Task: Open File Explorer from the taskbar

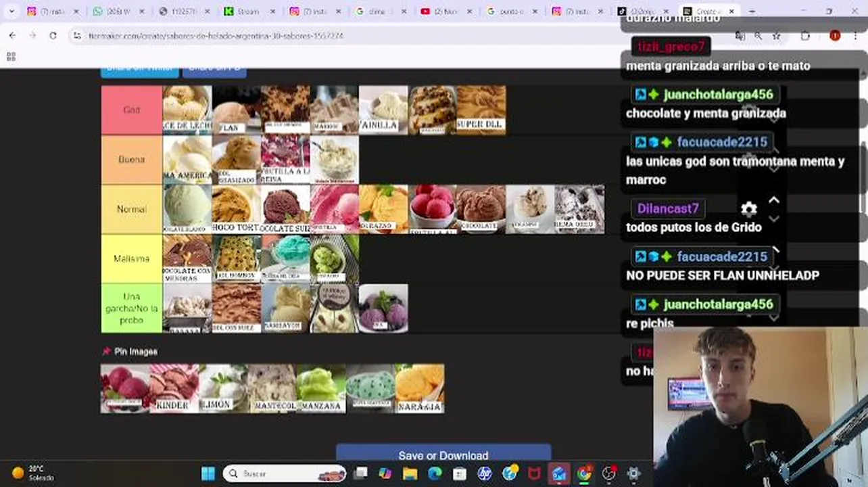Action: click(x=410, y=473)
